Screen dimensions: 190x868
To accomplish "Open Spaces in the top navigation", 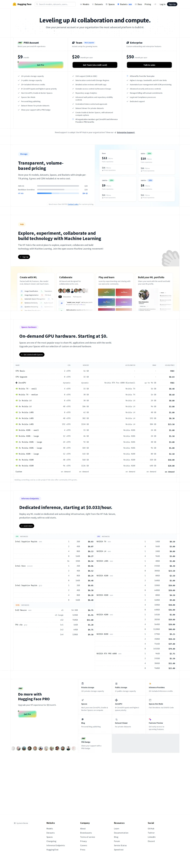I will pyautogui.click(x=110, y=4).
